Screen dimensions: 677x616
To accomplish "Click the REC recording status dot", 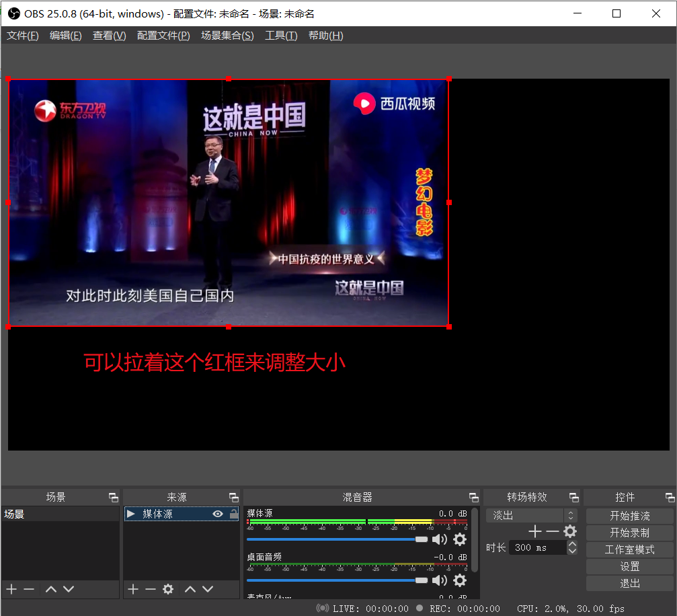I will click(x=420, y=608).
